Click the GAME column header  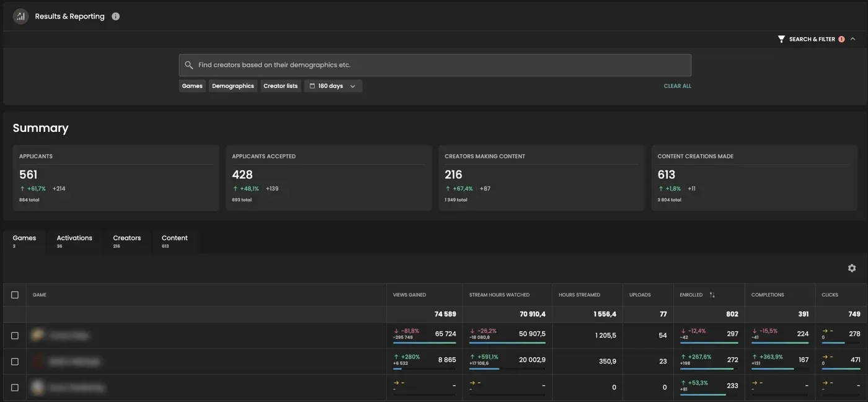tap(40, 295)
